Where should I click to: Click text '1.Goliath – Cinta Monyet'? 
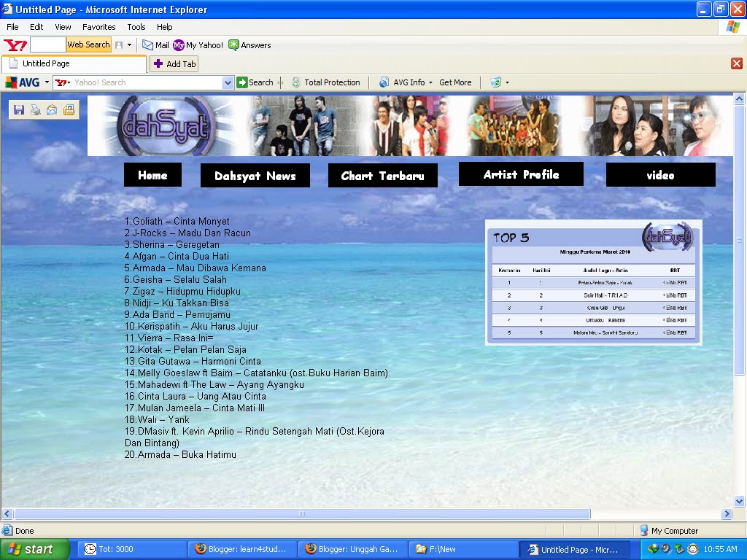point(177,222)
